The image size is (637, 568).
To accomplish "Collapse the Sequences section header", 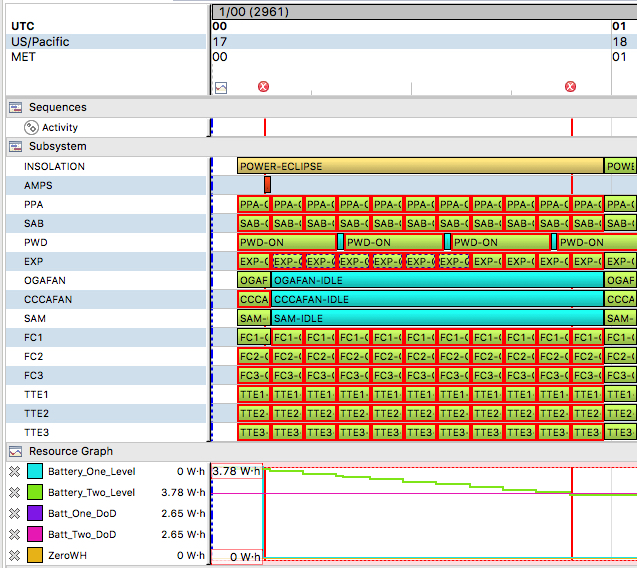I will pos(58,107).
